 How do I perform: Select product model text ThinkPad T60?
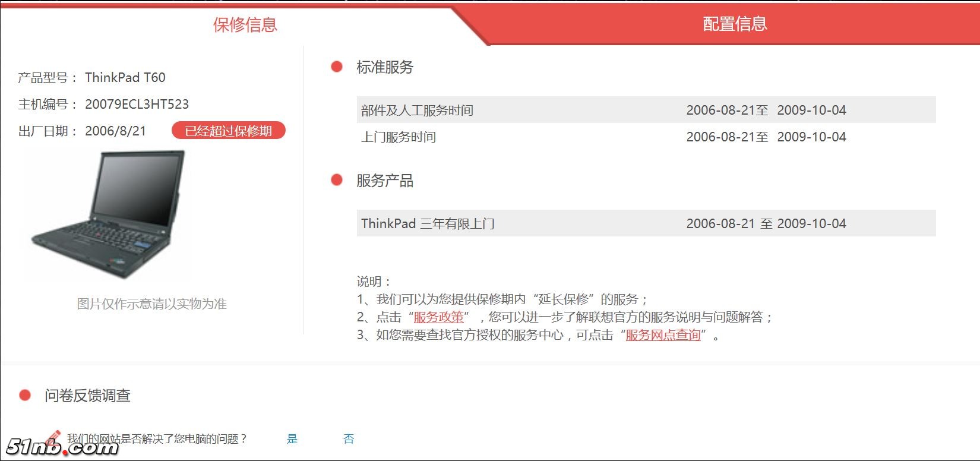[125, 77]
